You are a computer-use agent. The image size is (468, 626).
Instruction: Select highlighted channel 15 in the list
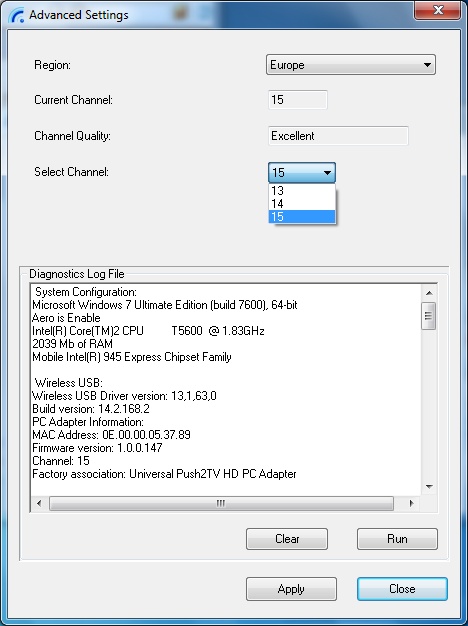coord(302,217)
